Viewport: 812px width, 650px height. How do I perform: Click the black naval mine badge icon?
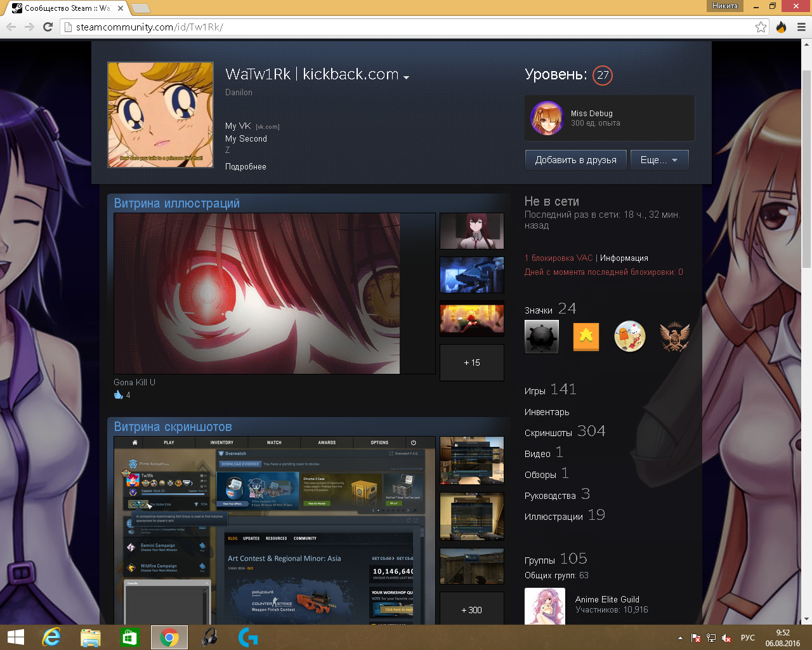coord(542,336)
